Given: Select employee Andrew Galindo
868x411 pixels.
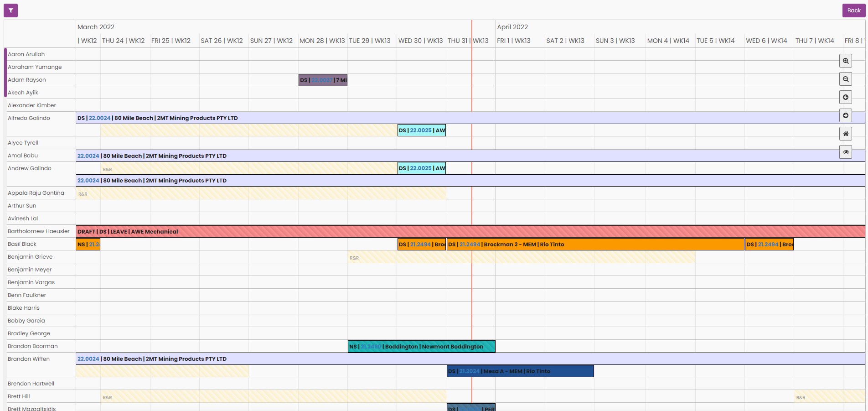Looking at the screenshot, I should (30, 168).
